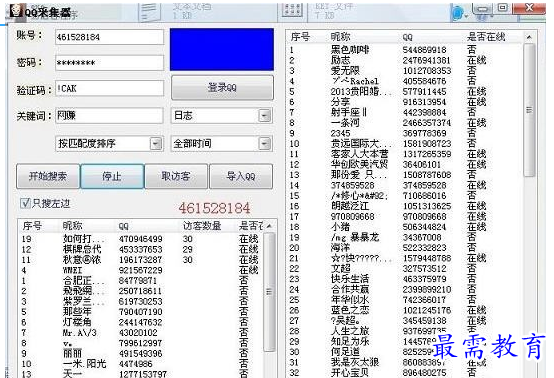Open the 全部时间 time range dropdown
554x378 pixels.
[x=265, y=143]
